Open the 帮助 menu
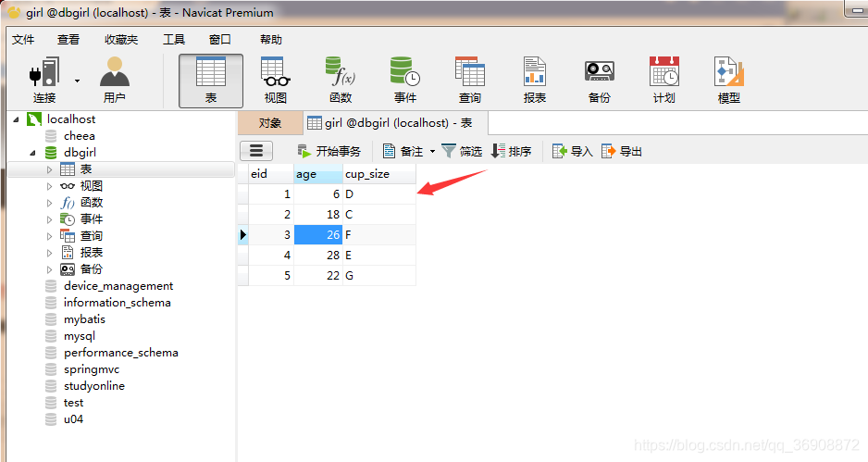This screenshot has width=868, height=462. (x=271, y=39)
